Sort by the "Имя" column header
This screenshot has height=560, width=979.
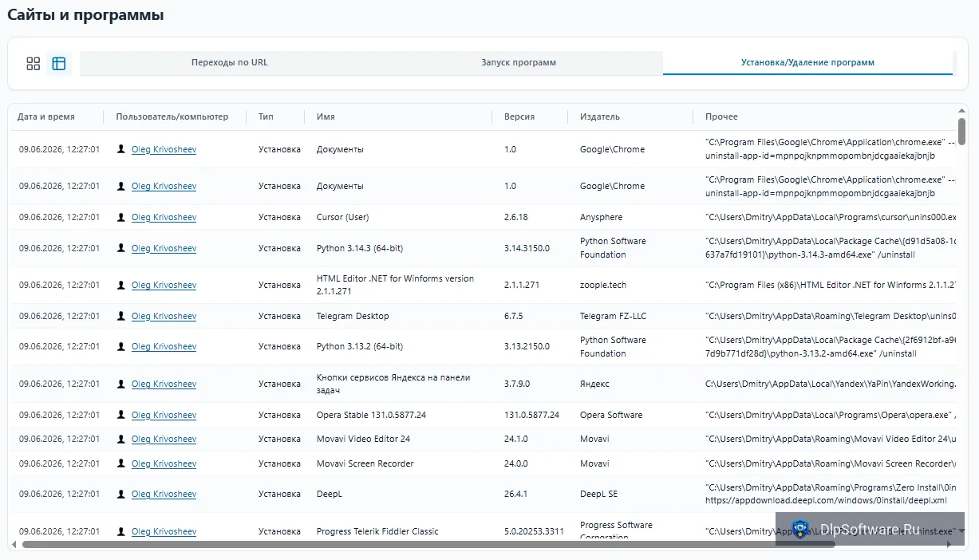(x=326, y=116)
